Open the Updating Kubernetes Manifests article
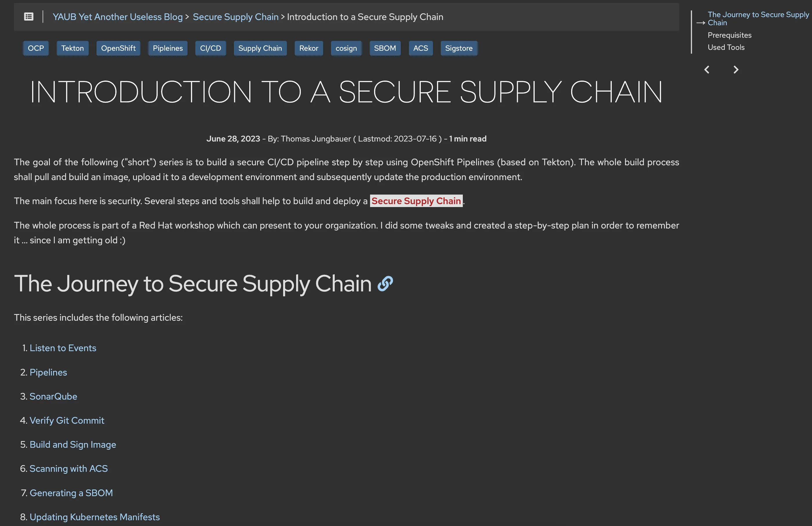812x526 pixels. coord(94,517)
